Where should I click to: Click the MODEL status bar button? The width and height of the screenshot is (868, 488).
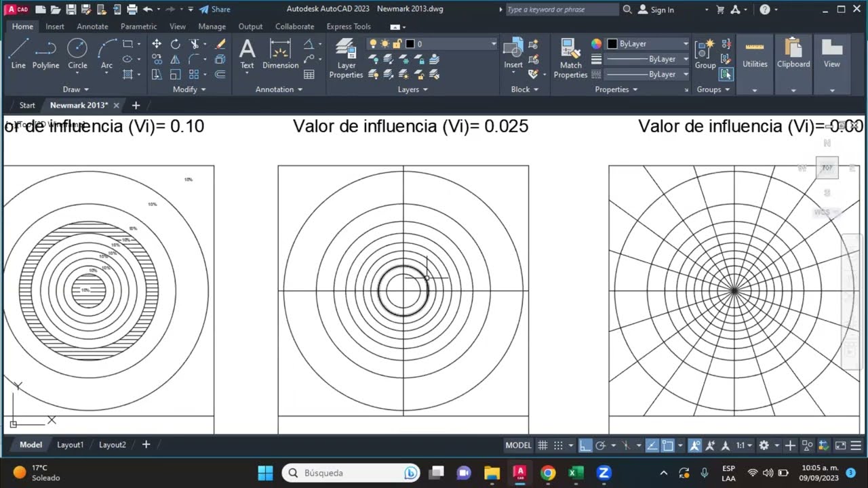[x=518, y=445]
